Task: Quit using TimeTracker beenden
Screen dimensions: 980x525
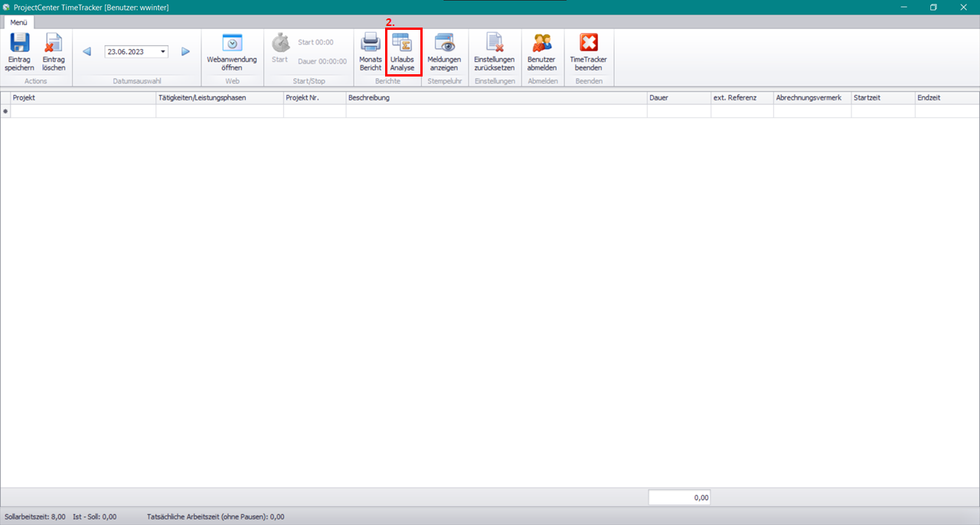Action: pos(588,43)
